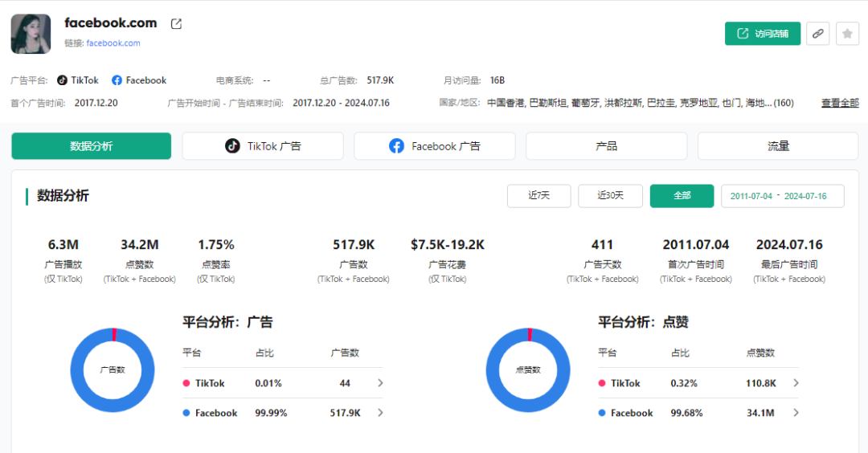Image resolution: width=868 pixels, height=453 pixels.
Task: Select the 全部 time range button
Action: (682, 196)
